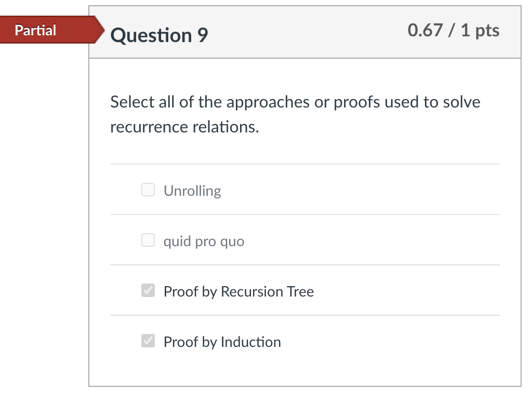Click the quid pro quo answer label

click(204, 240)
